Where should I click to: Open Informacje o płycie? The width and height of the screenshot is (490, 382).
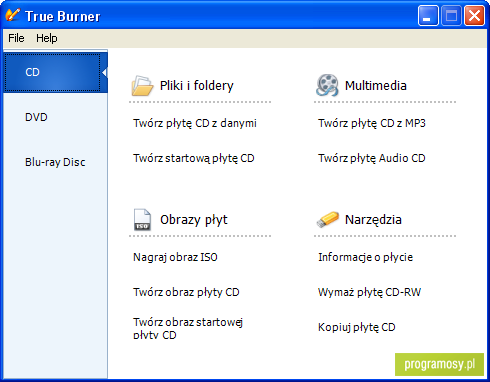[365, 257]
